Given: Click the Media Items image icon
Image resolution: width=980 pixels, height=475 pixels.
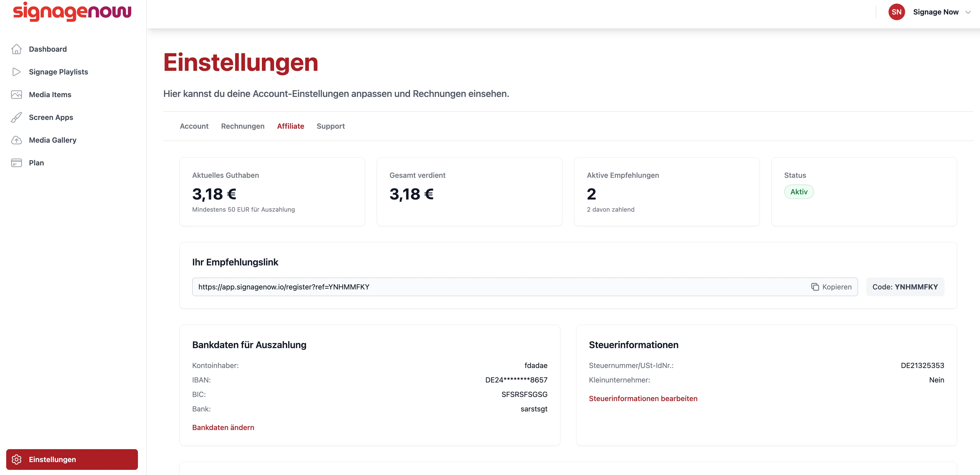Looking at the screenshot, I should coord(16,95).
